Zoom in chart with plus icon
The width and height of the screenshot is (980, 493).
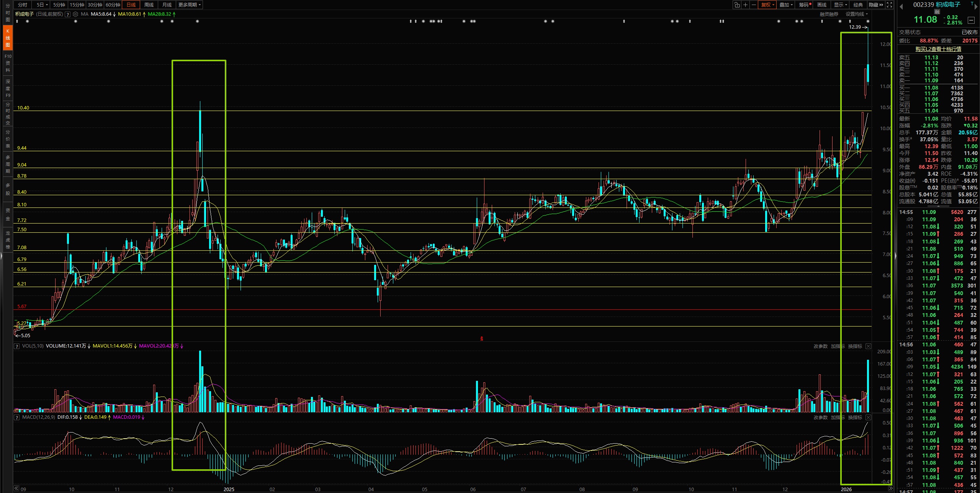(x=745, y=5)
